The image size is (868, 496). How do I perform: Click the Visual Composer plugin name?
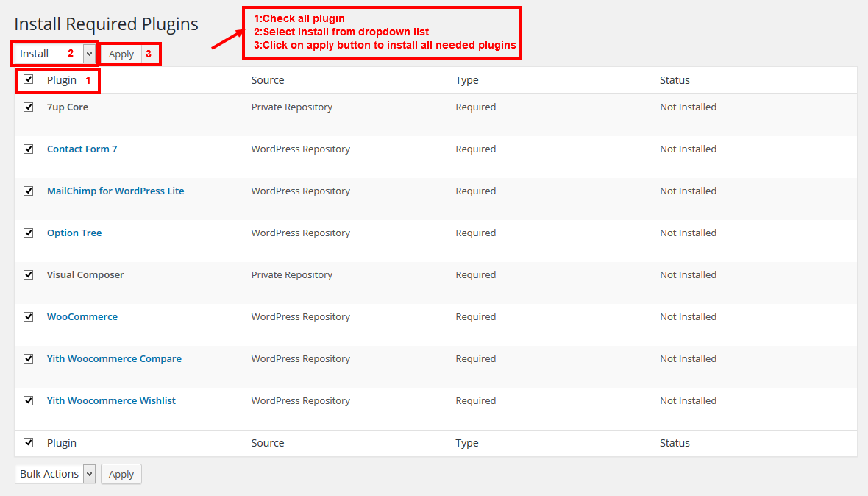coord(85,275)
